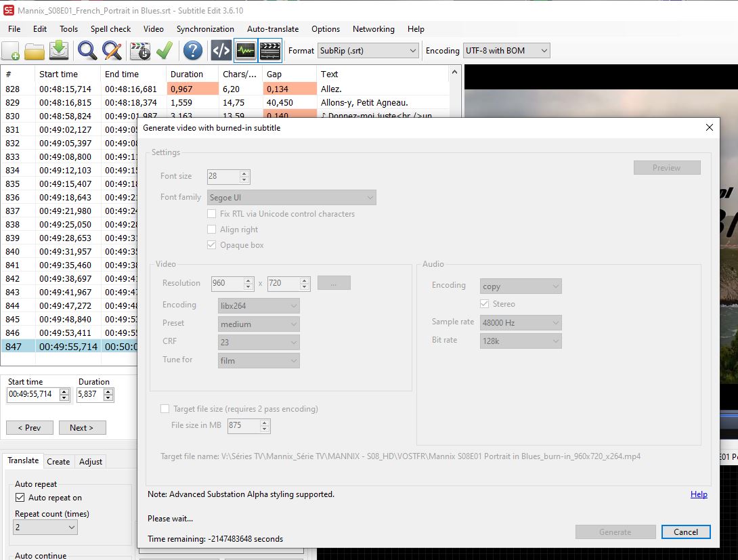Open the Tune for film dropdown
738x560 pixels.
point(259,360)
